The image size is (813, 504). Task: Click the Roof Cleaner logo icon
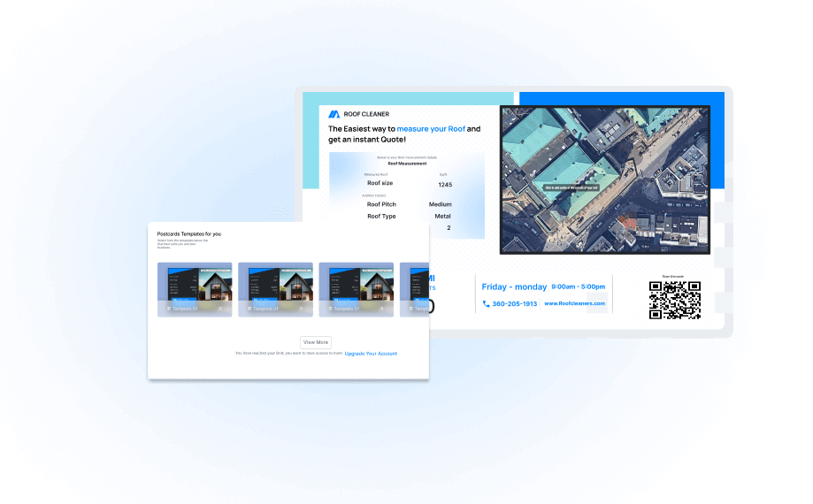tap(334, 114)
